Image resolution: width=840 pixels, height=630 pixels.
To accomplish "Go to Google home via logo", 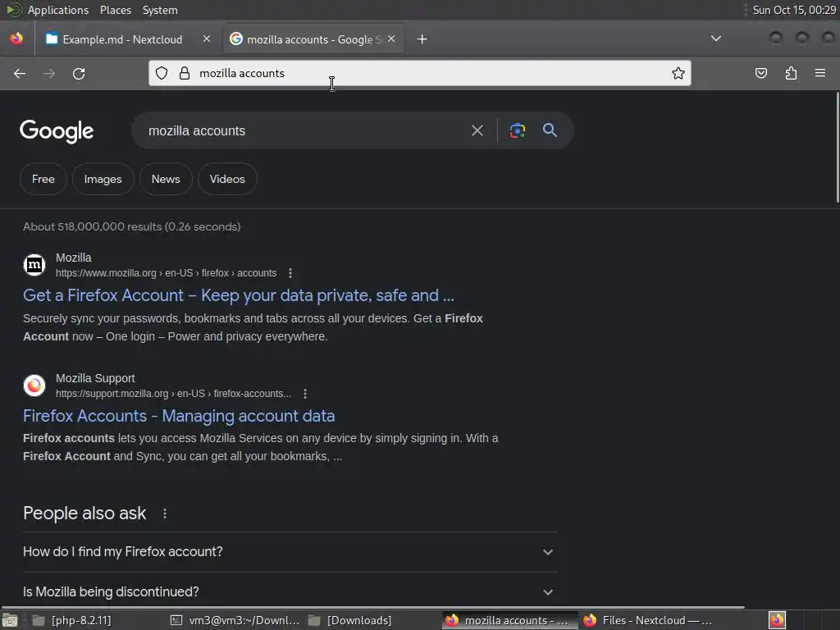I will (x=57, y=131).
